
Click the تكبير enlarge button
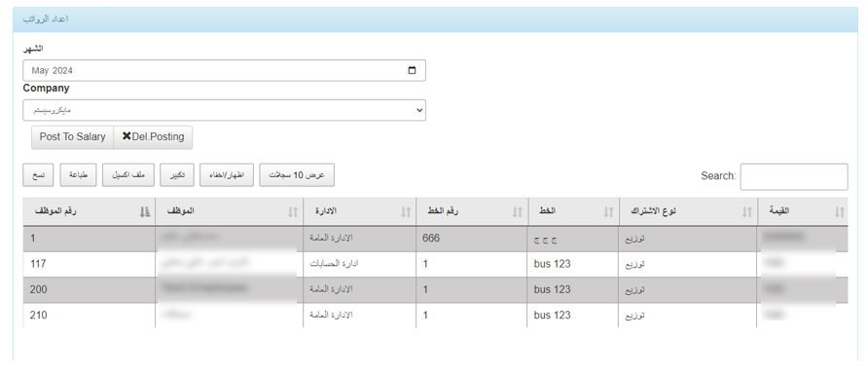point(177,175)
